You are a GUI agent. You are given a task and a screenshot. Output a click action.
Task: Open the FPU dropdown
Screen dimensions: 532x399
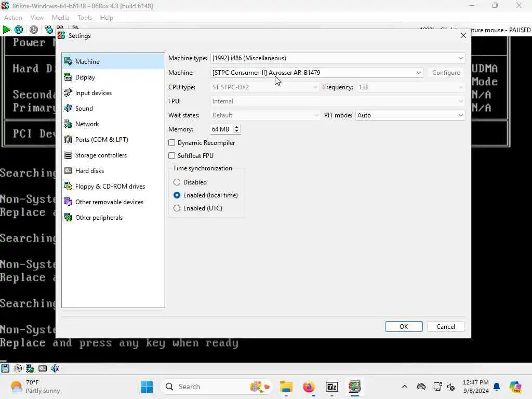(x=338, y=101)
